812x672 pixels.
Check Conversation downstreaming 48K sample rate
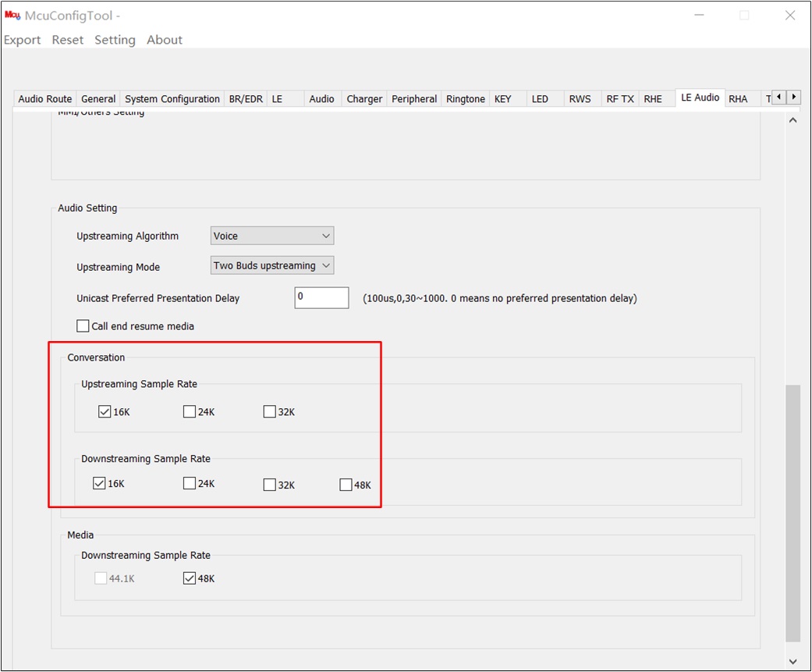point(346,485)
